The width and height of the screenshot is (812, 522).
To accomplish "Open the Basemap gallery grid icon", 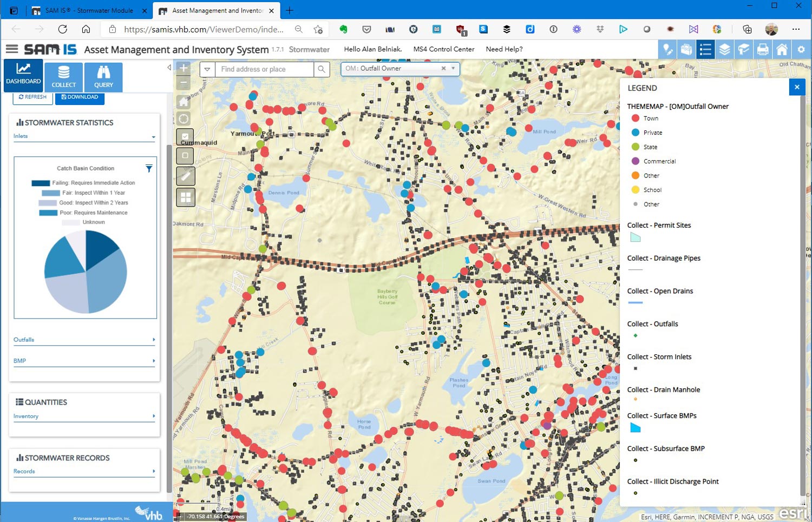I will tap(185, 197).
